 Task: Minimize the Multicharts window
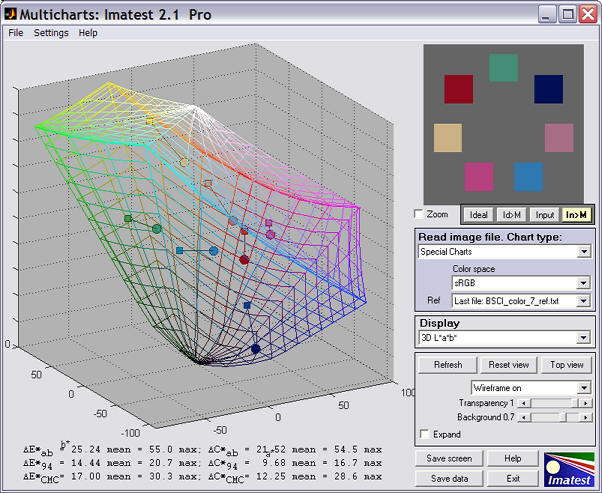pyautogui.click(x=547, y=15)
